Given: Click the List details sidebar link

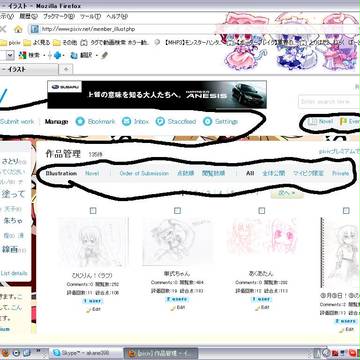Looking at the screenshot, I should pyautogui.click(x=14, y=273).
